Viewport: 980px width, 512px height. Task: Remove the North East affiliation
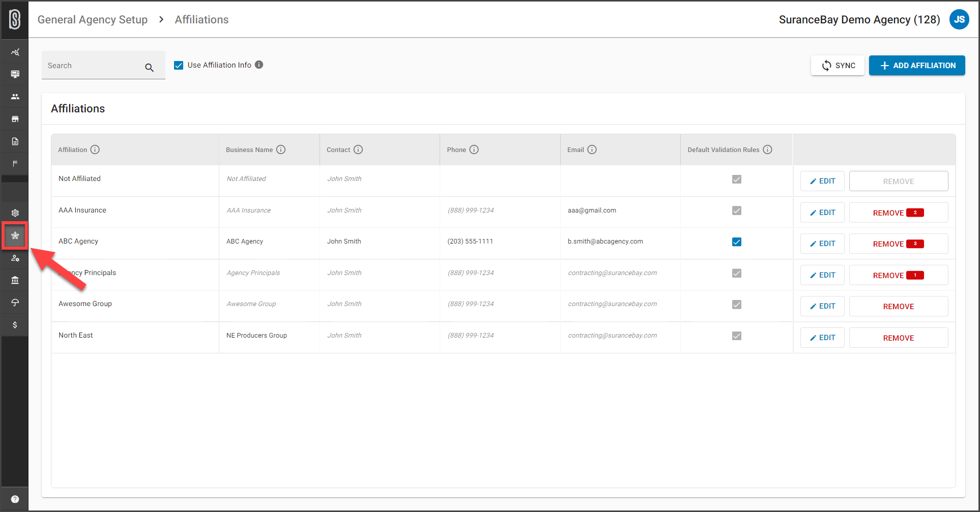[x=899, y=338]
